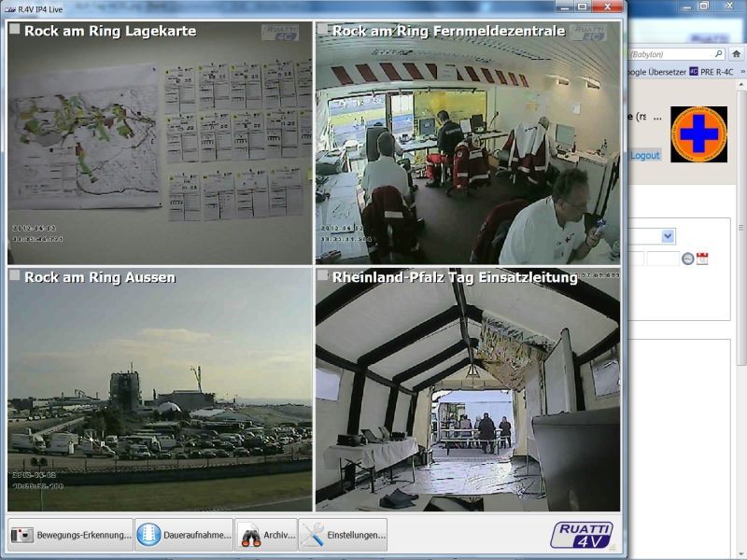Image resolution: width=747 pixels, height=560 pixels.
Task: Close the R.4V IP4 Live window
Action: click(x=608, y=7)
